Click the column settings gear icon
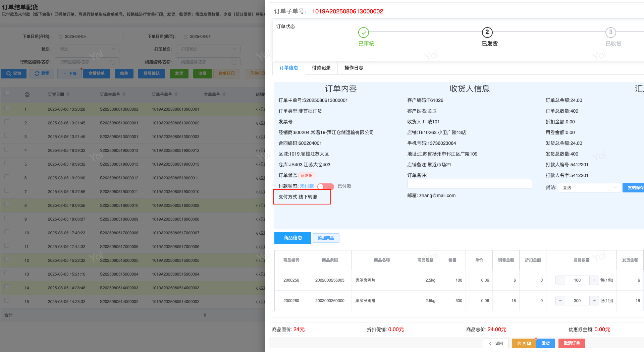 pyautogui.click(x=27, y=95)
